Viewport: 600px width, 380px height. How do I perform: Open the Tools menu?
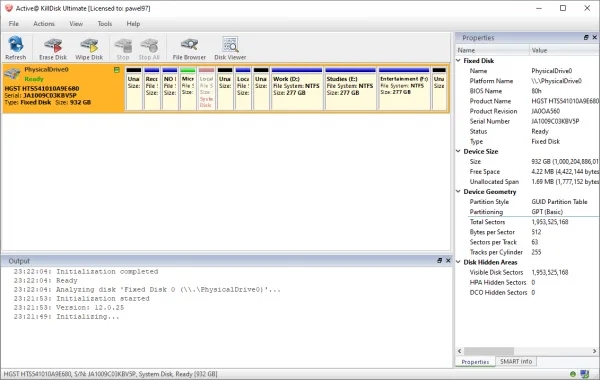pyautogui.click(x=105, y=24)
